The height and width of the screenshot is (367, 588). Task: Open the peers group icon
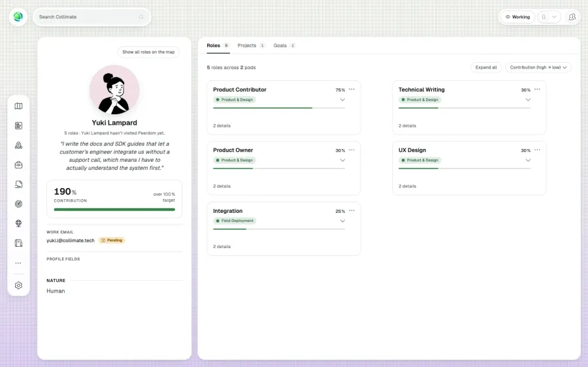572,17
